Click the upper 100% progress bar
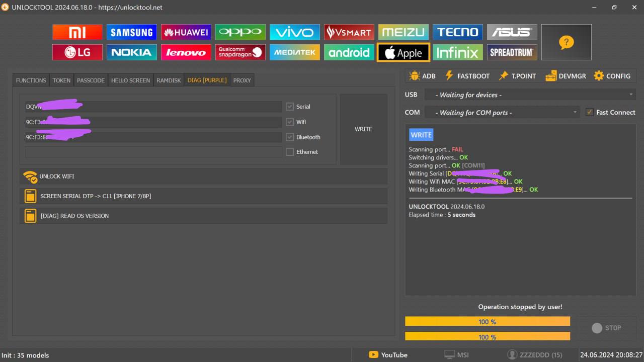 pos(488,321)
